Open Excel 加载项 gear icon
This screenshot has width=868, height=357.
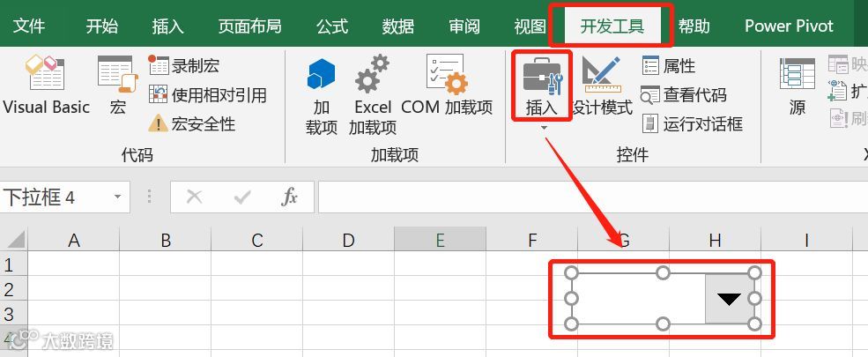pos(373,95)
